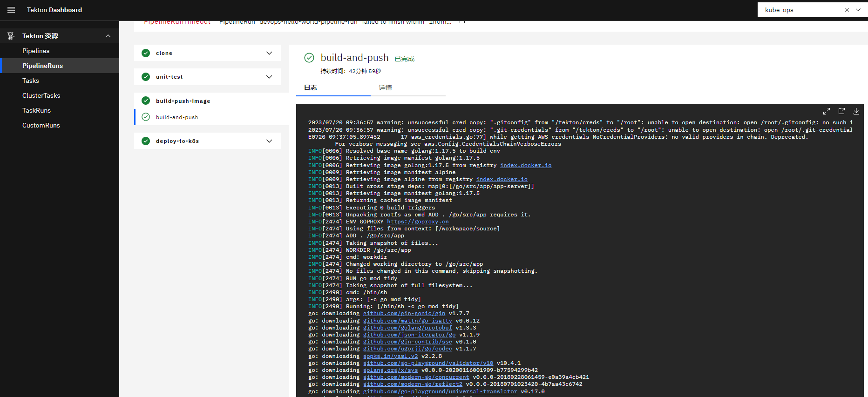Open ClusterTasks in sidebar
The height and width of the screenshot is (397, 868).
60,95
